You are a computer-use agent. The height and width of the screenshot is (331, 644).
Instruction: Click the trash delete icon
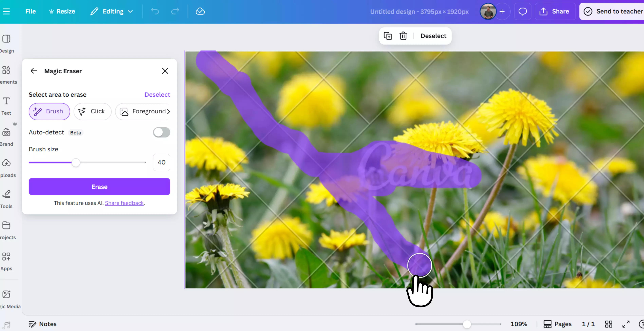[403, 36]
